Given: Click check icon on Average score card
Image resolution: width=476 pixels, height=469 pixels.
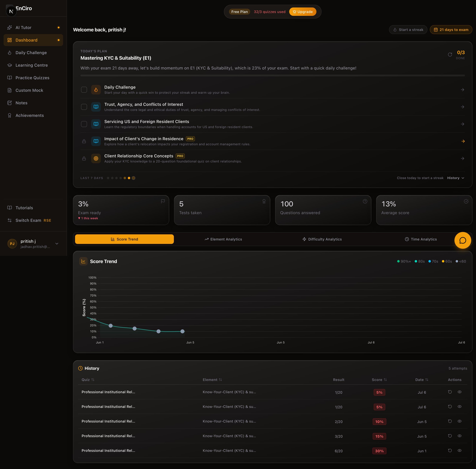Looking at the screenshot, I should 466,201.
